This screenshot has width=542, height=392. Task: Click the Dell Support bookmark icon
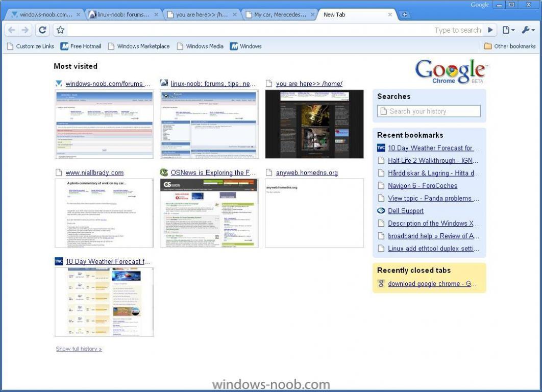tap(381, 211)
